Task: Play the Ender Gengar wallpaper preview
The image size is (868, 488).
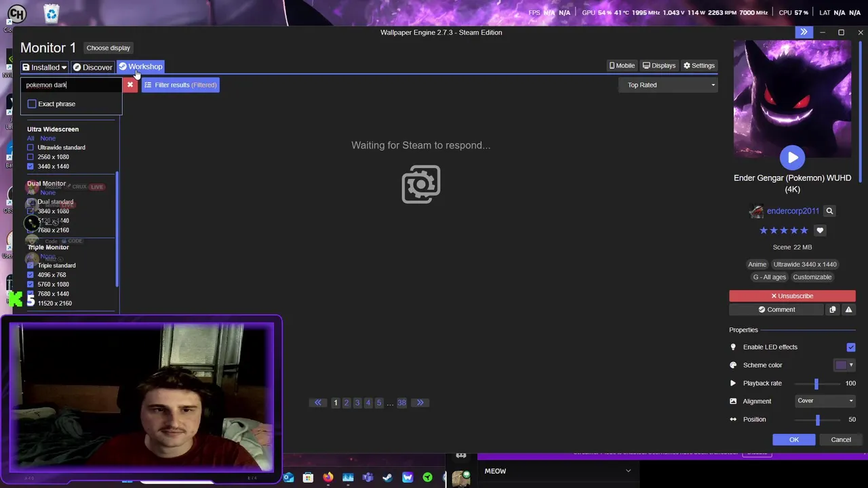Action: (x=792, y=157)
